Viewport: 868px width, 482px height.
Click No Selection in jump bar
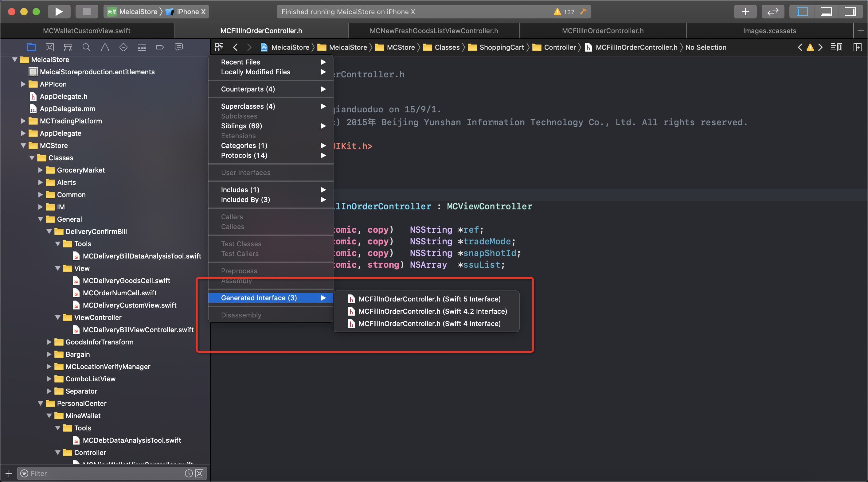pos(706,47)
